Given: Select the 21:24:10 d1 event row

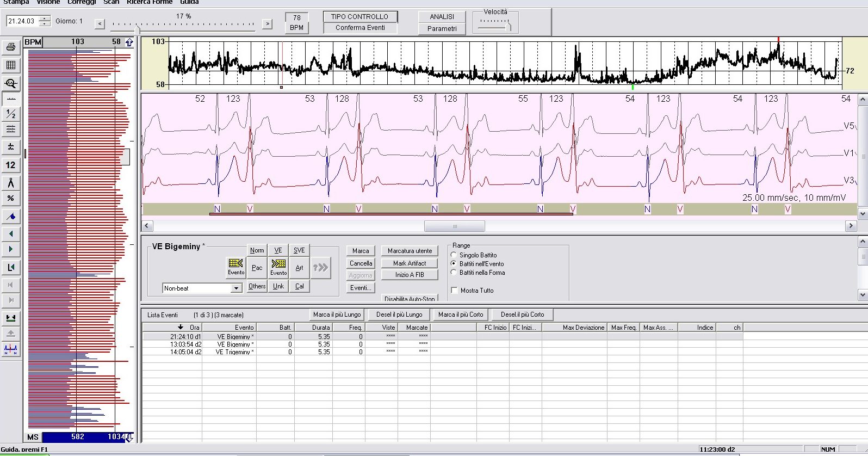Looking at the screenshot, I should (443, 337).
